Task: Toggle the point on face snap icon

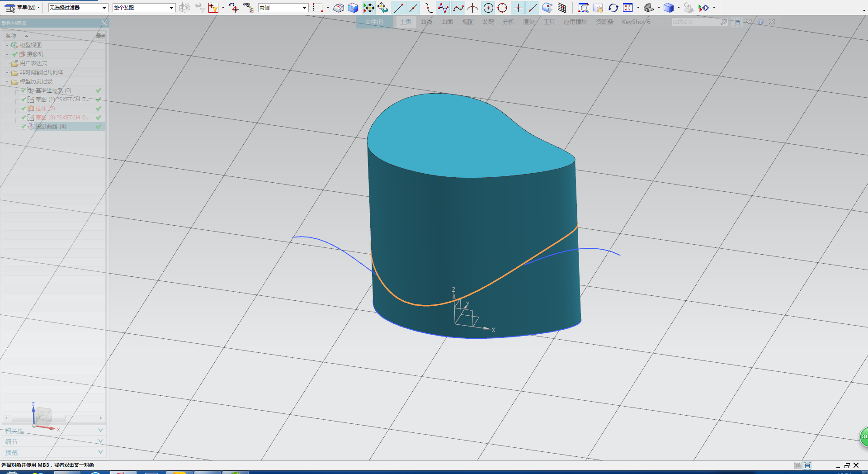Action: [547, 8]
